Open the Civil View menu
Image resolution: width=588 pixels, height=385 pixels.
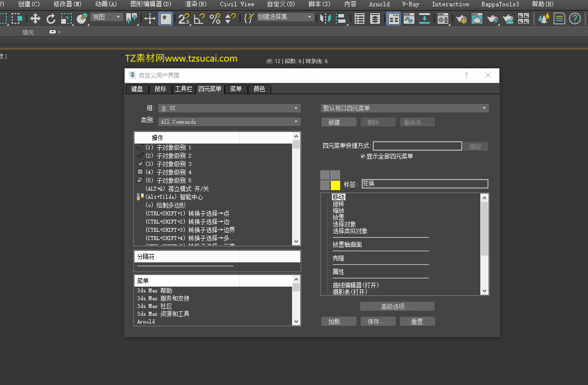[x=237, y=4]
